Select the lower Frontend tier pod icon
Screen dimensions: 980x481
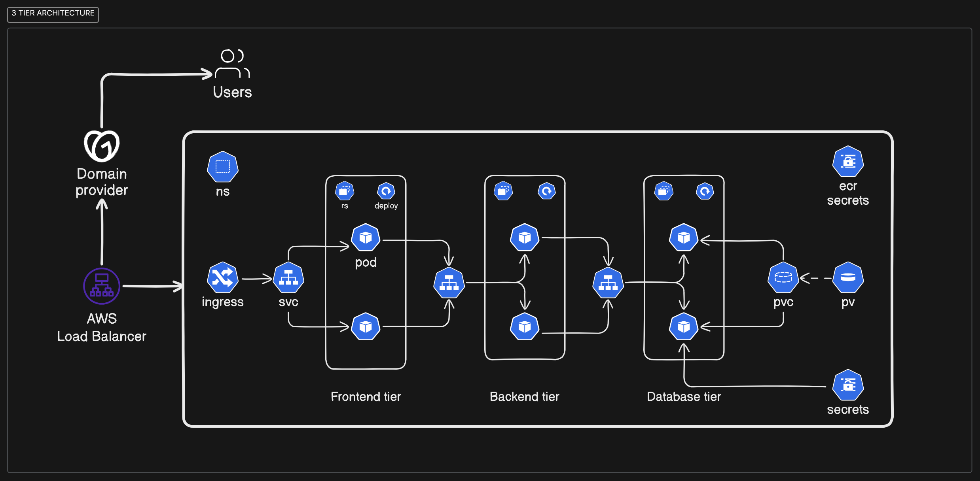[366, 326]
